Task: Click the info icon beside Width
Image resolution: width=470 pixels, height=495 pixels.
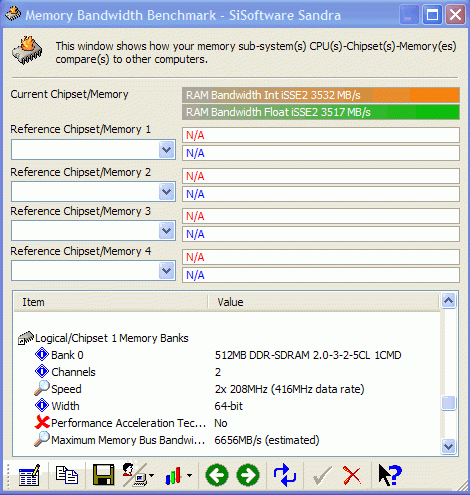Action: pos(42,405)
